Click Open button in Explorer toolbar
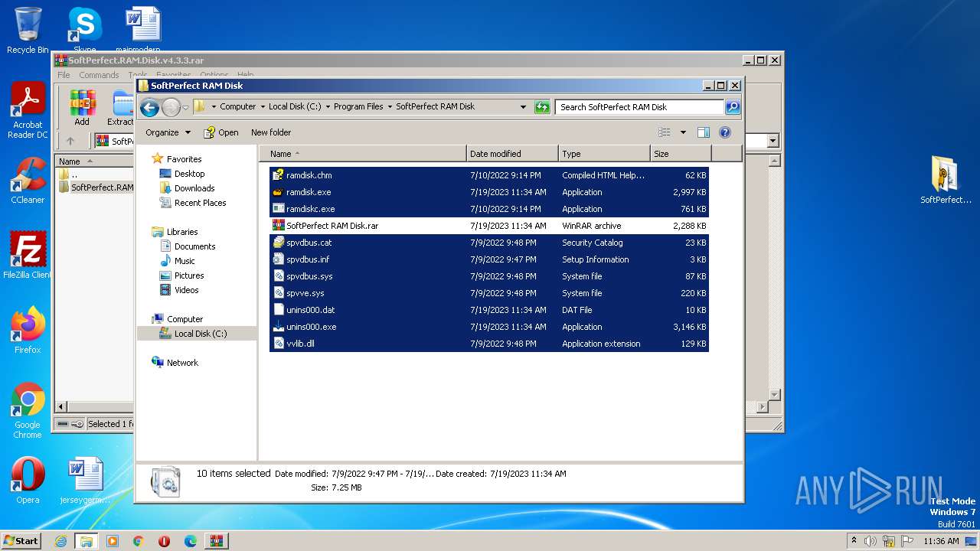This screenshot has height=551, width=980. coord(220,132)
